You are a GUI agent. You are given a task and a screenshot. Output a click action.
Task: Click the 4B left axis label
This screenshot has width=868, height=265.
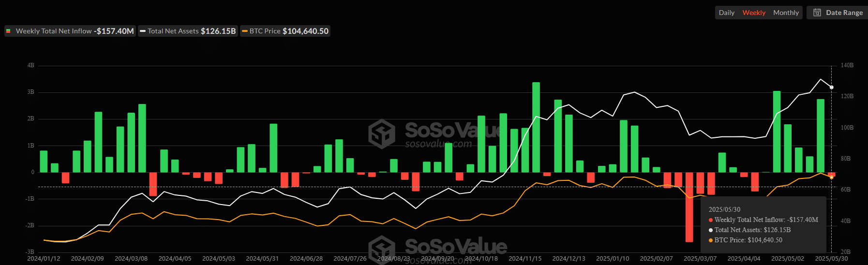tap(31, 65)
